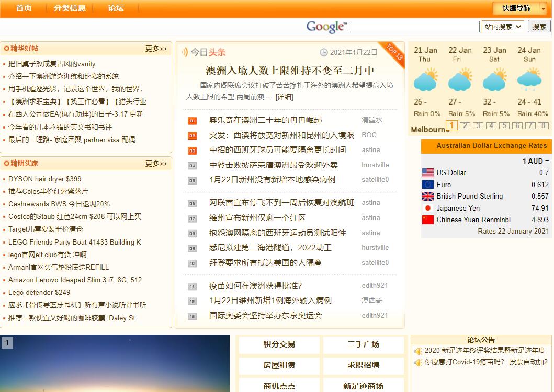Open the 分类信息 menu item
This screenshot has height=392, width=554.
(x=70, y=8)
